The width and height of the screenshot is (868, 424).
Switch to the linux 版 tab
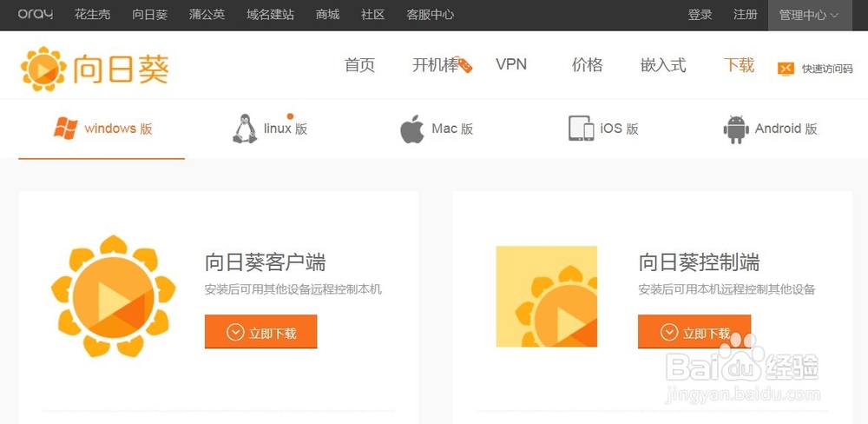(270, 129)
